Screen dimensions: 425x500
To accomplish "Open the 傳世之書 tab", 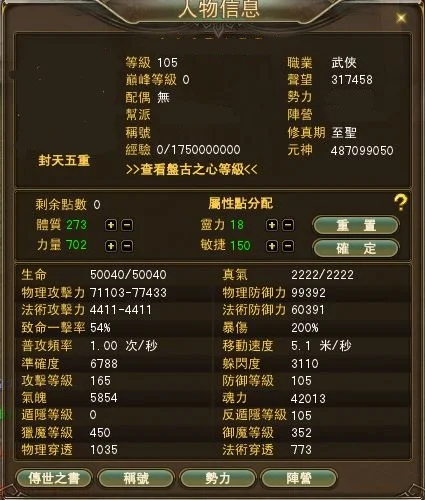I will (54, 478).
